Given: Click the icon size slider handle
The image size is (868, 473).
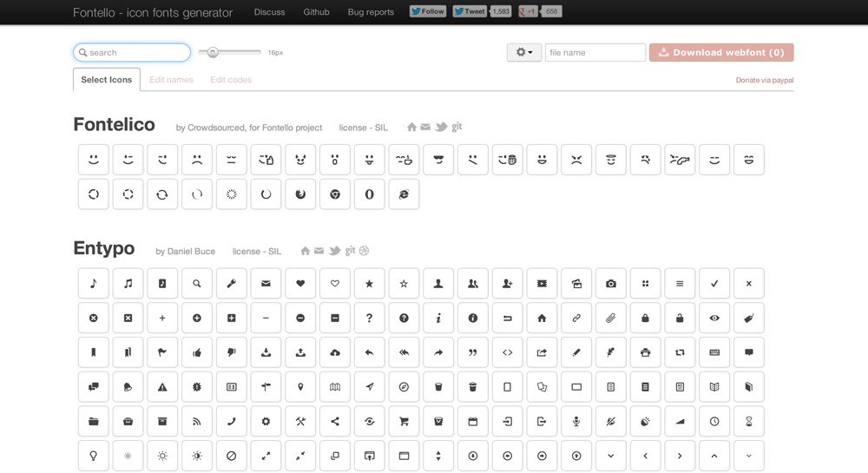Looking at the screenshot, I should point(213,52).
